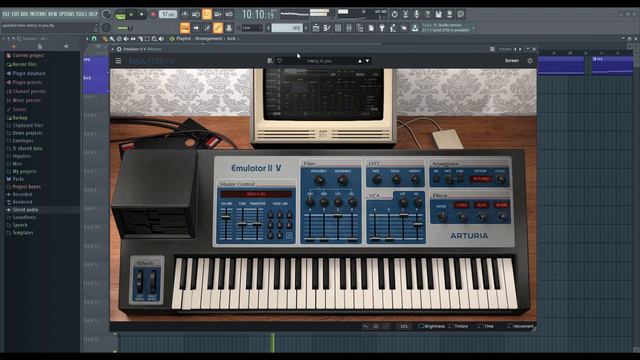Toggle the Delay effect button
The height and width of the screenshot is (360, 640).
482,205
